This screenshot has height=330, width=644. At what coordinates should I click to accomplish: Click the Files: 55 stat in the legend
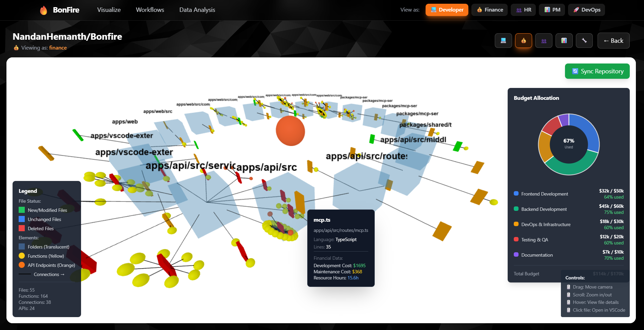coord(26,290)
